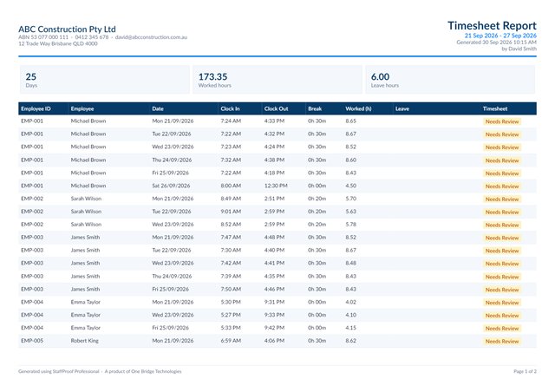Image resolution: width=555 pixels, height=392 pixels.
Task: Click Needs Review badge for Robert King row
Action: click(x=502, y=342)
